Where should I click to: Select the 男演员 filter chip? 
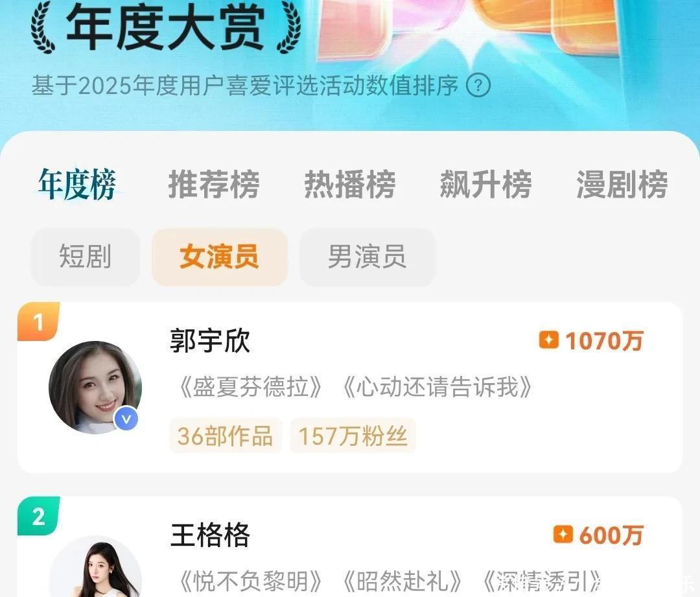click(x=367, y=257)
